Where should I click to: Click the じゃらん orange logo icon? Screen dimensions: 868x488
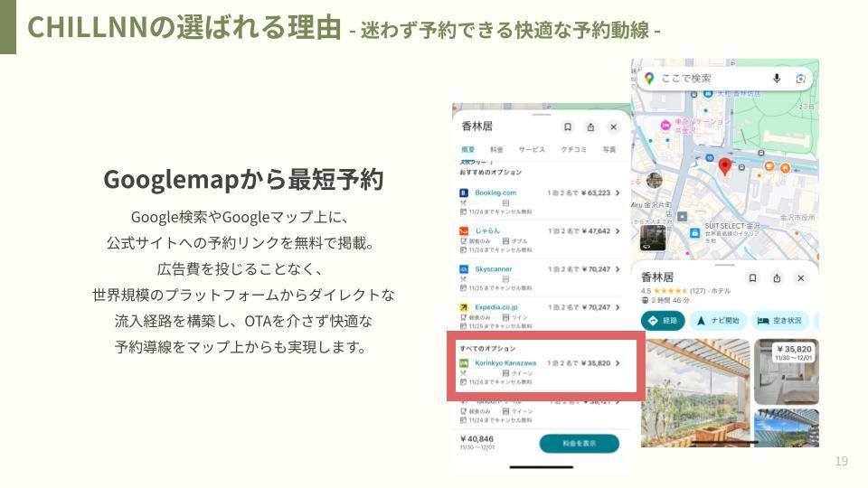[464, 230]
